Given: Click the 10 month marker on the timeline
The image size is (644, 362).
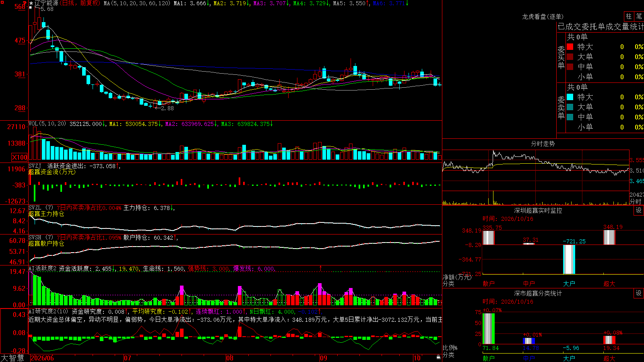Looking at the screenshot, I should pyautogui.click(x=417, y=358).
